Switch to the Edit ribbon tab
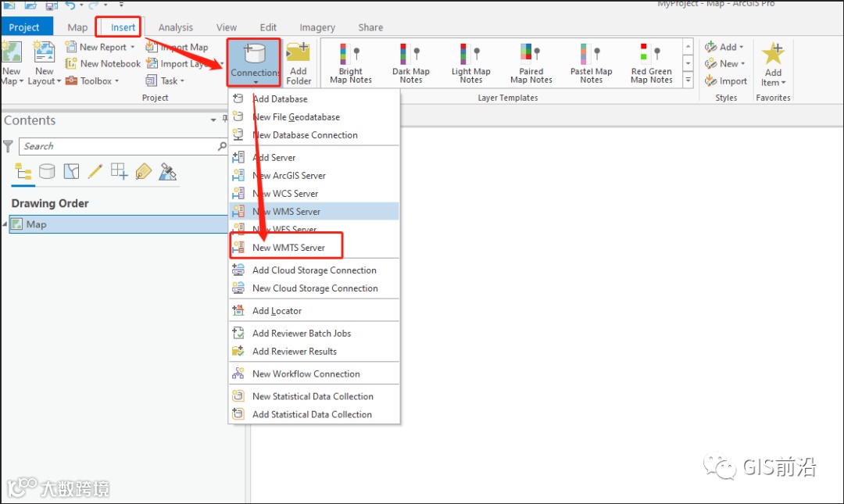Screen dimensions: 844x504 pyautogui.click(x=268, y=27)
